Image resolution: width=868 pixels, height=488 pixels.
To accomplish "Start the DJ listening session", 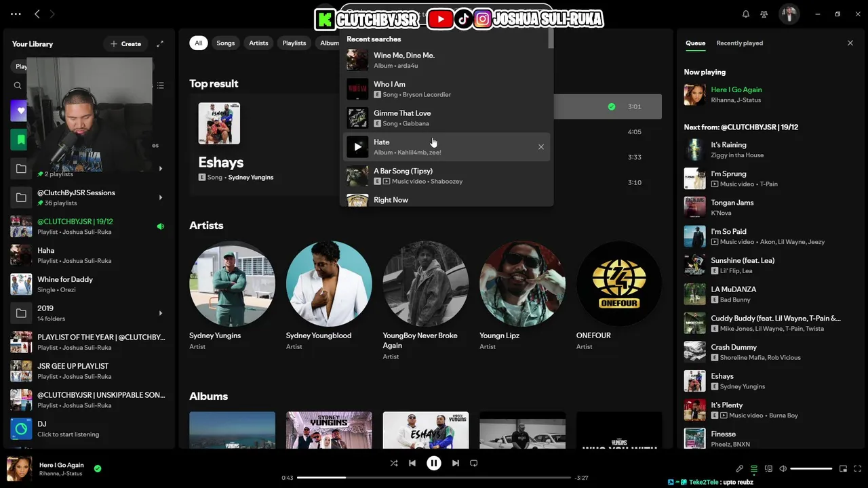I will [x=88, y=429].
